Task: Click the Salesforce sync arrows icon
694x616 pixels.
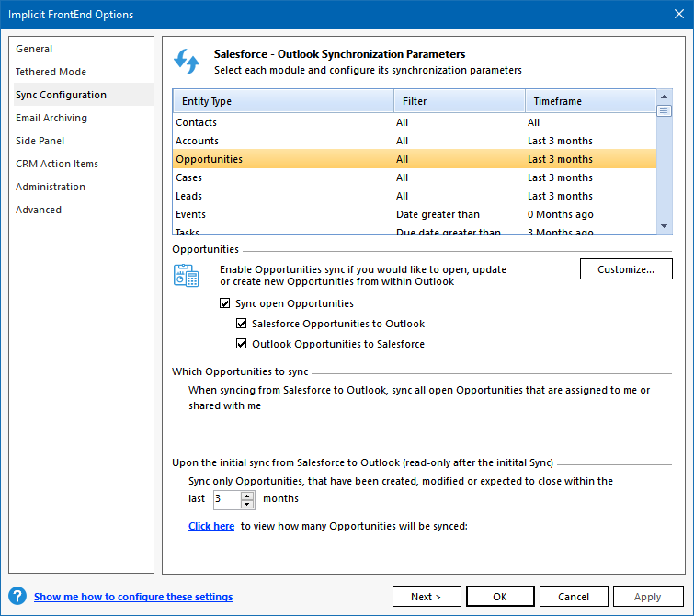Action: point(187,62)
